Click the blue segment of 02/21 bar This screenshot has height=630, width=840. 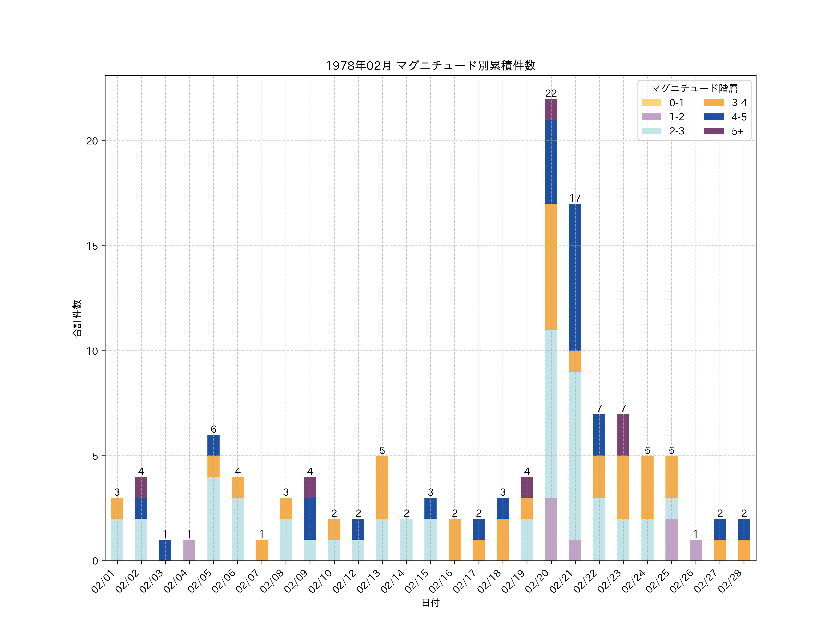pos(575,277)
